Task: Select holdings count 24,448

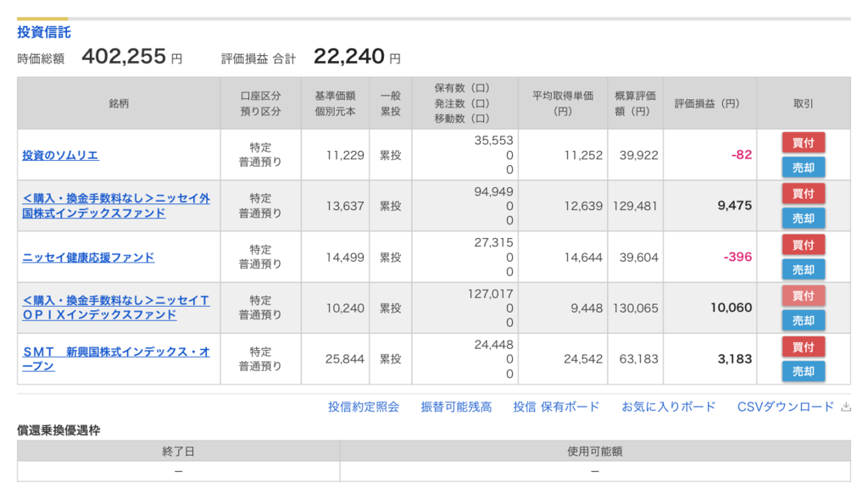Action: pyautogui.click(x=494, y=345)
